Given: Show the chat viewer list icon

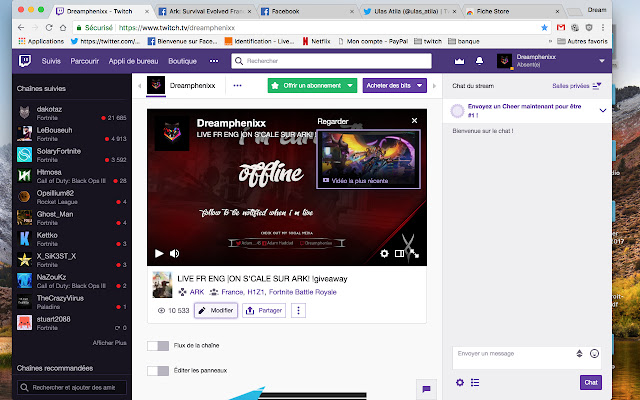Looking at the screenshot, I should coord(475,382).
